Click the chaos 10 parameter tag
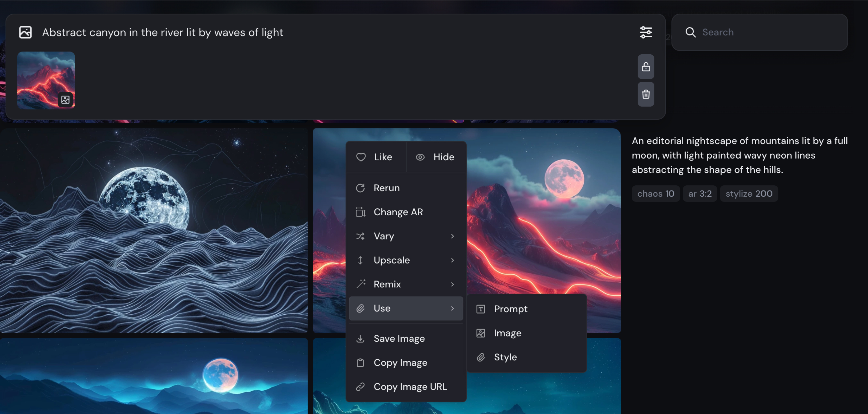This screenshot has height=414, width=868. tap(655, 194)
